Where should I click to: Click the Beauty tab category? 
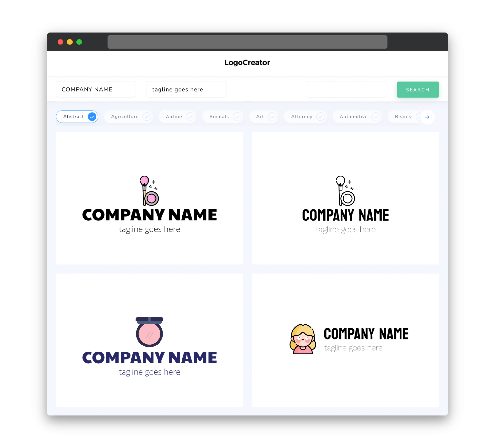404,117
